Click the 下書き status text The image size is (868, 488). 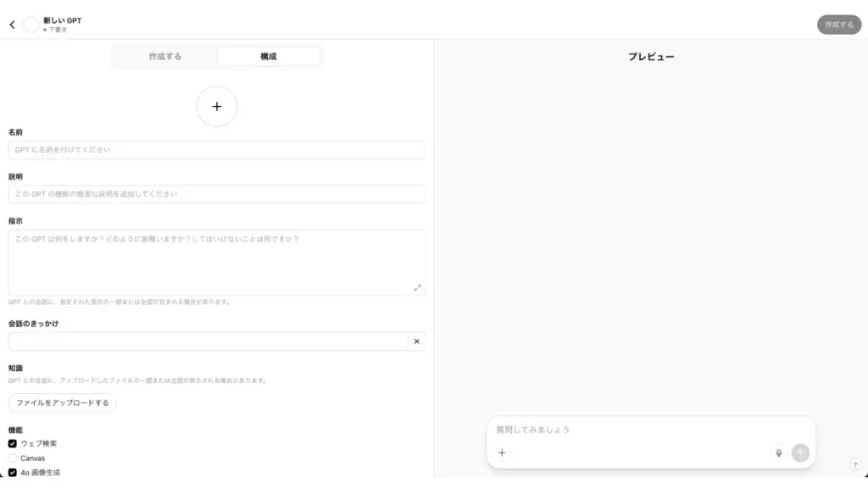click(58, 30)
